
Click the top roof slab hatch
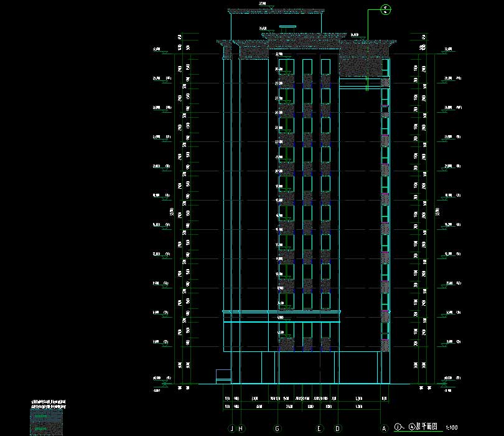tap(276, 11)
